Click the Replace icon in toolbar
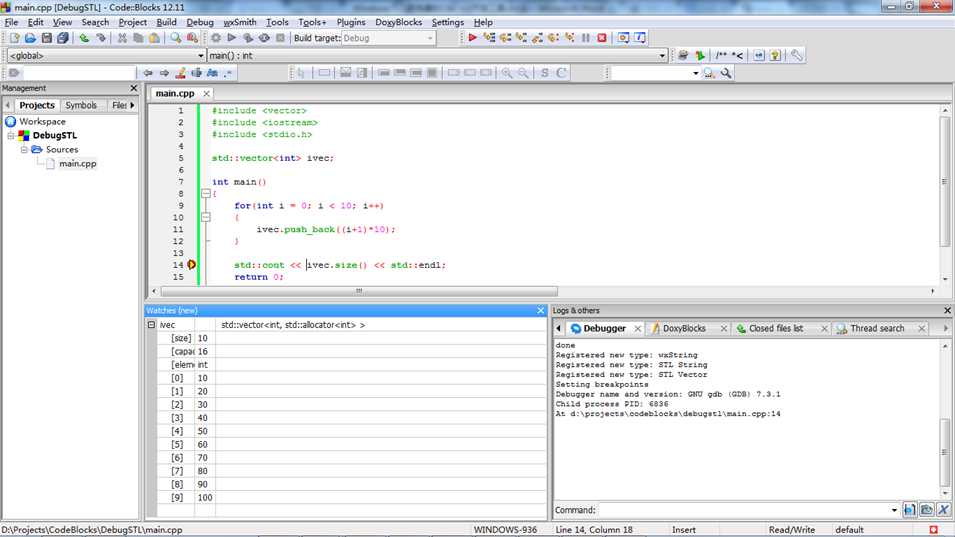The width and height of the screenshot is (955, 537). pos(192,38)
